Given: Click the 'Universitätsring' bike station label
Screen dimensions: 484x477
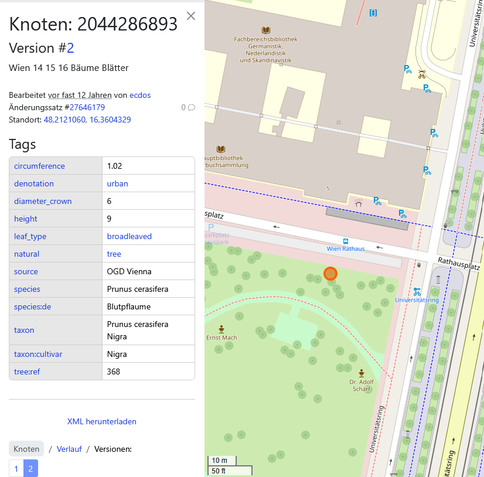Looking at the screenshot, I should (417, 300).
